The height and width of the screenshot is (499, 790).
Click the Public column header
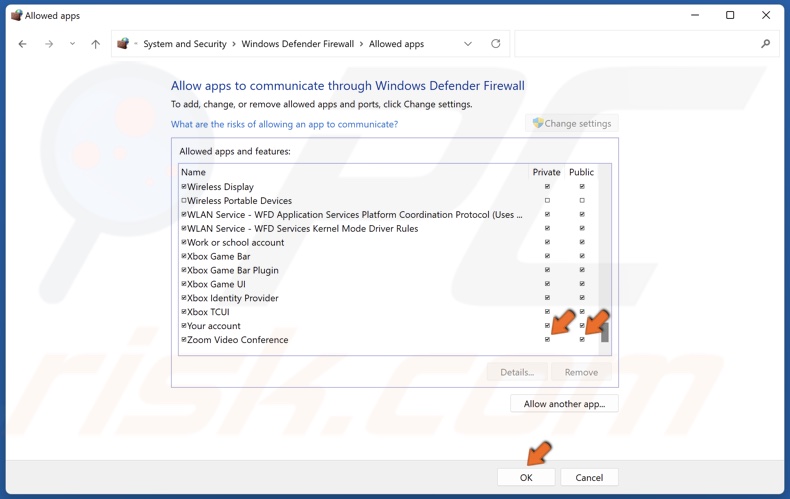[x=581, y=172]
